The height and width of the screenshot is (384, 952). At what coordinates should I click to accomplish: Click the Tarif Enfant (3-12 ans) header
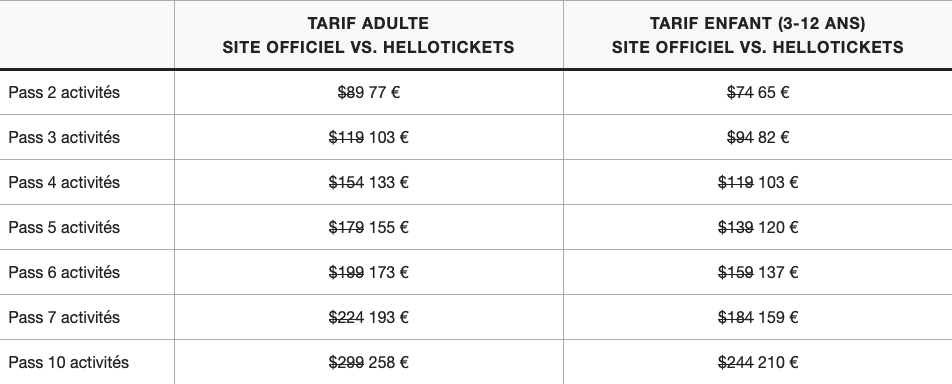pos(757,35)
